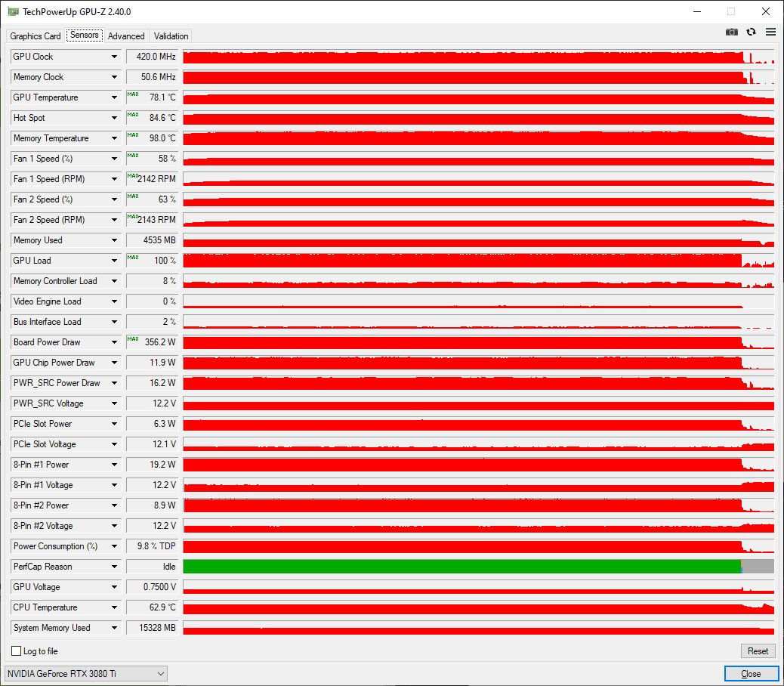Viewport: 784px width, 686px height.
Task: Click the Close button at bottom
Action: pyautogui.click(x=751, y=674)
